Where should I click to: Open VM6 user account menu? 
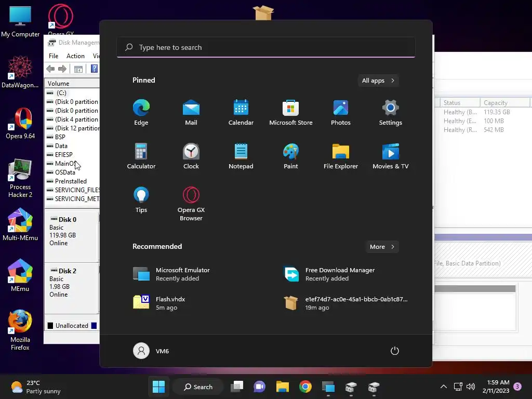coord(151,351)
